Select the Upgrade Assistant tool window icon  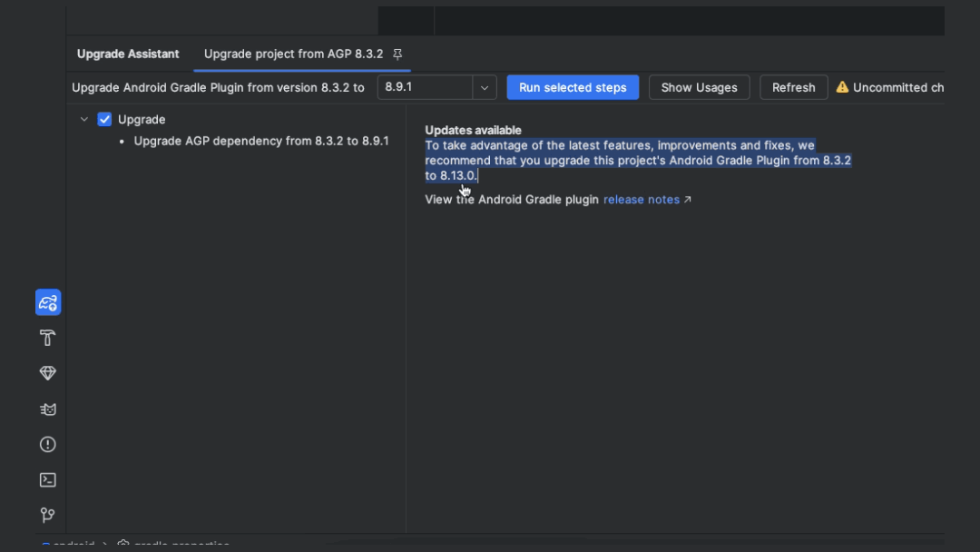point(47,302)
